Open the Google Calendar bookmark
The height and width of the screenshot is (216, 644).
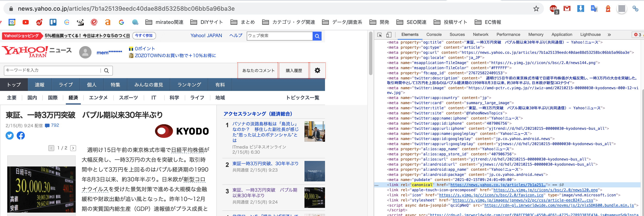(12, 22)
